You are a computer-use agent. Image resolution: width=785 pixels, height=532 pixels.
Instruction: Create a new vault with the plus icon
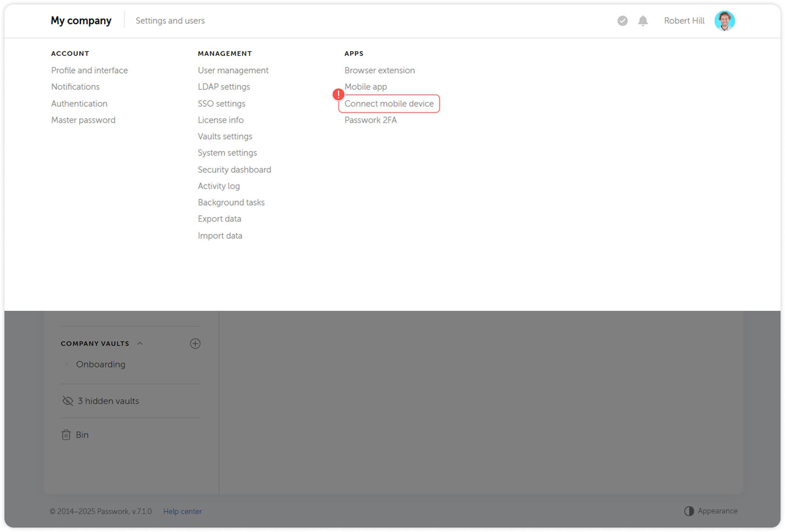click(x=196, y=343)
